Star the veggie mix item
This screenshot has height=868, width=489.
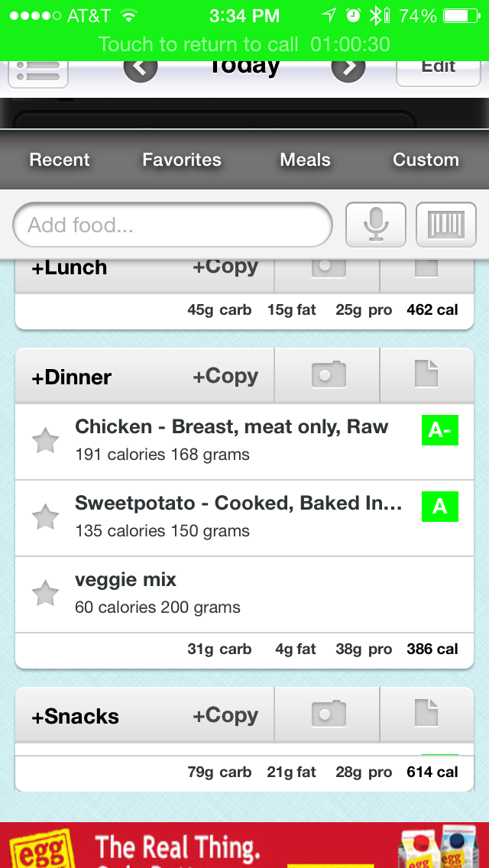[45, 594]
